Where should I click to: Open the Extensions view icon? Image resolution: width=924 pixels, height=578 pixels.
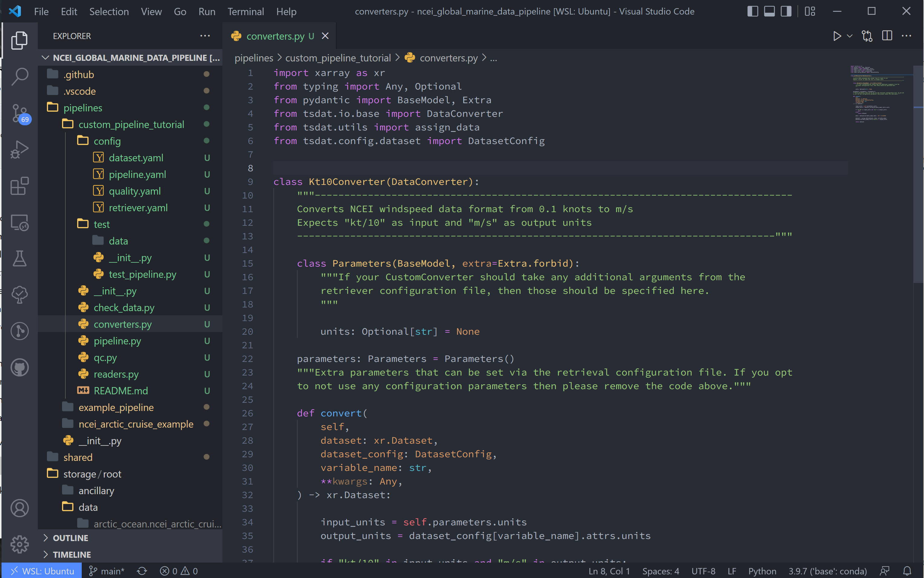19,186
